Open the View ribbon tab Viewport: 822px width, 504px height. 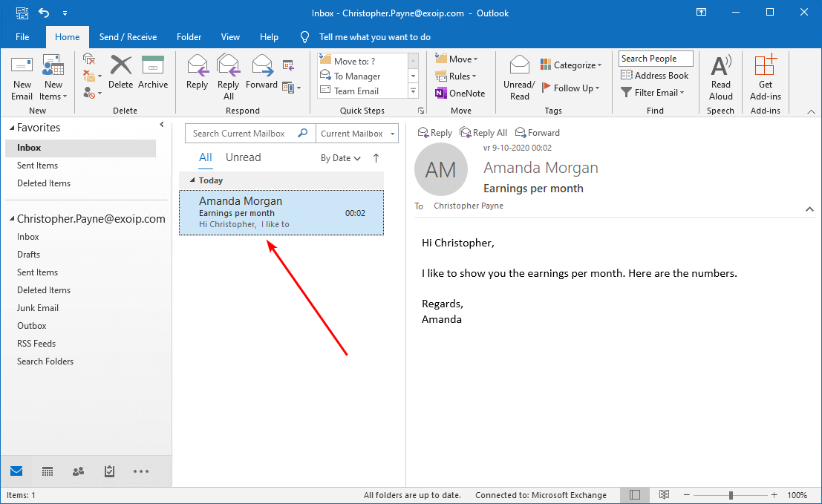coord(229,36)
